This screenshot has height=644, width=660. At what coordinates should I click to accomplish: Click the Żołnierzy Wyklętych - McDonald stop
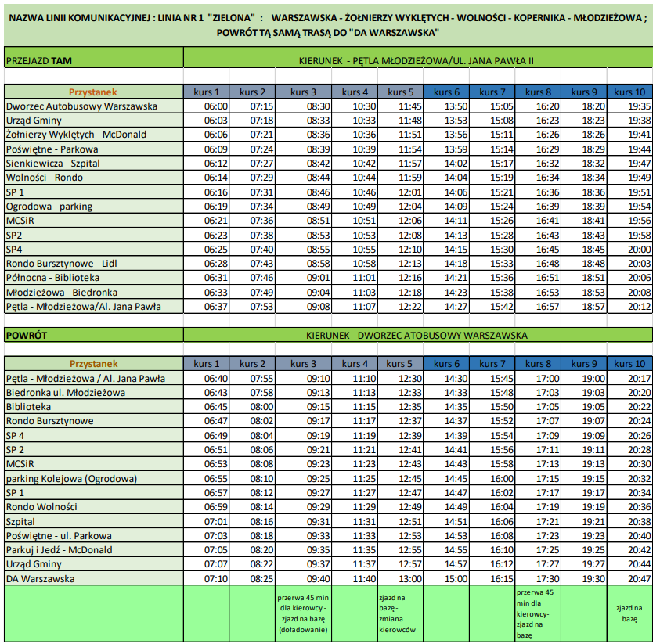coord(76,135)
